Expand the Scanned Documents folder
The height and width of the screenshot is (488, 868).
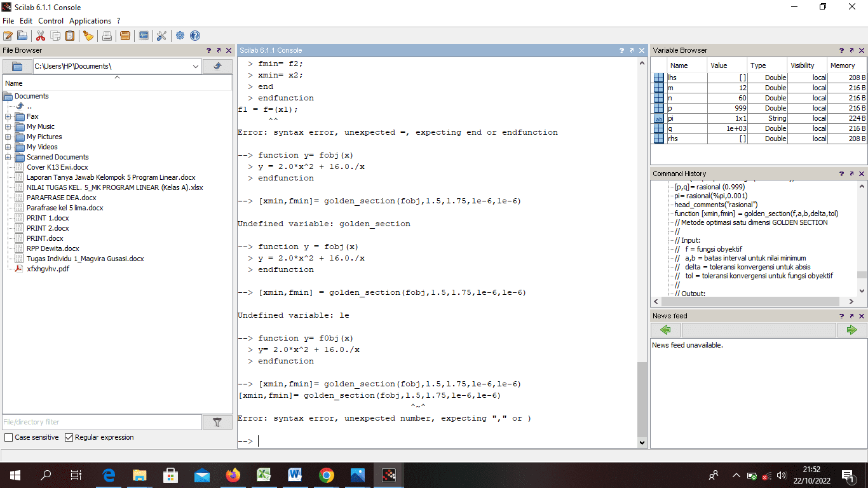(8, 157)
